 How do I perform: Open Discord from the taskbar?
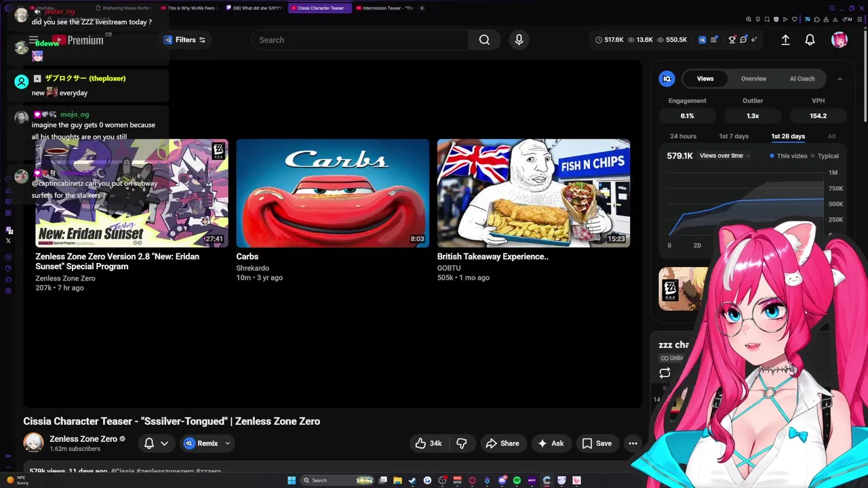(x=502, y=481)
